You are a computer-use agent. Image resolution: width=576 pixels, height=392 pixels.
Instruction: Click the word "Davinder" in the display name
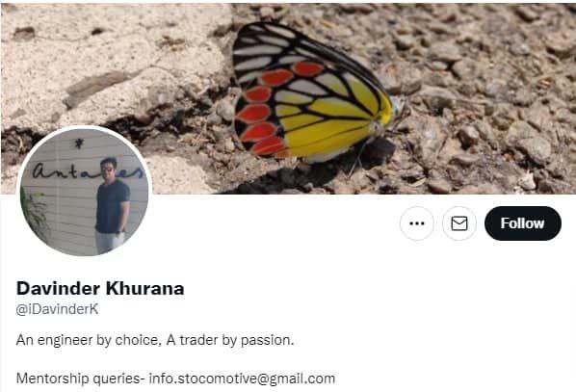pyautogui.click(x=59, y=288)
